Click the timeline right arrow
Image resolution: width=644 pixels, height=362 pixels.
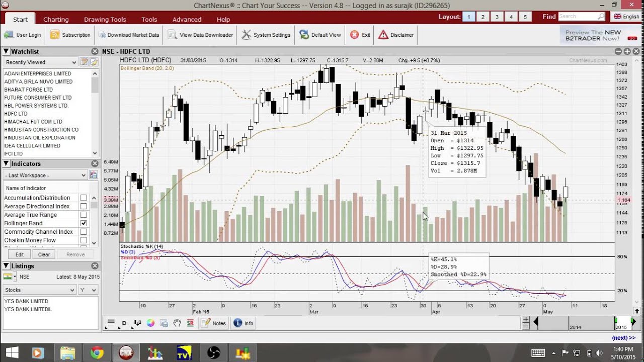(x=633, y=322)
